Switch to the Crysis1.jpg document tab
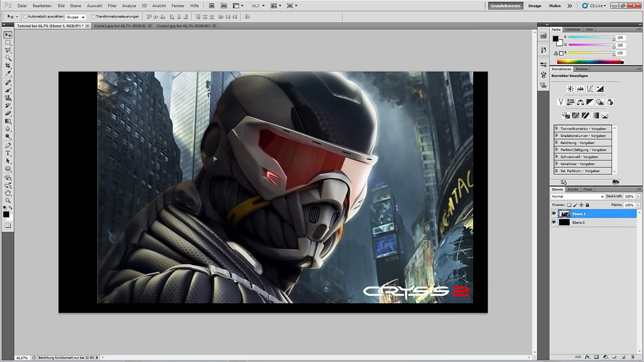The width and height of the screenshot is (644, 362). 120,26
